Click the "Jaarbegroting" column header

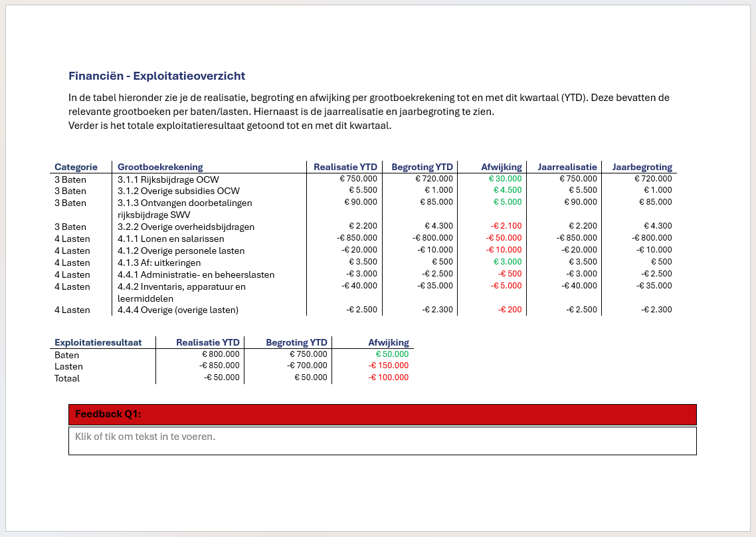(642, 167)
